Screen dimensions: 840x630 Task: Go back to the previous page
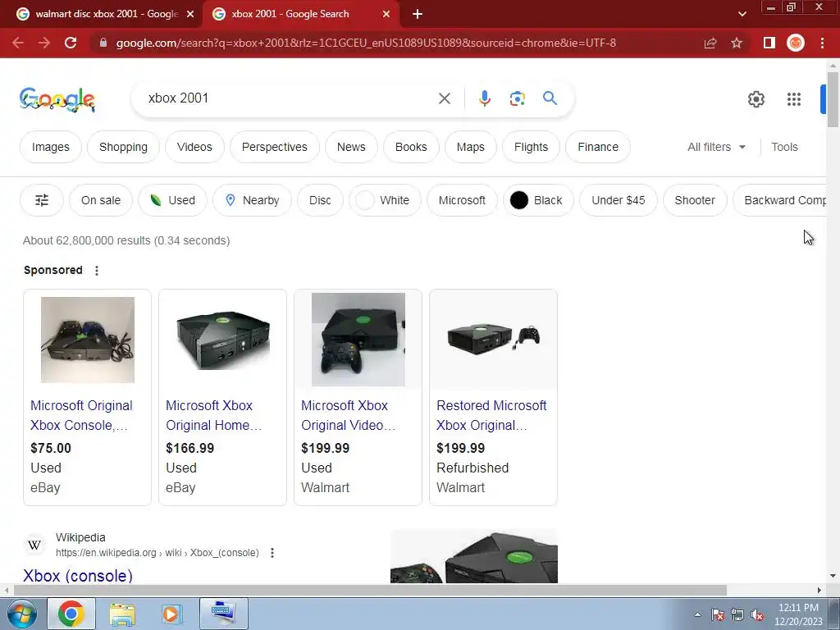18,43
